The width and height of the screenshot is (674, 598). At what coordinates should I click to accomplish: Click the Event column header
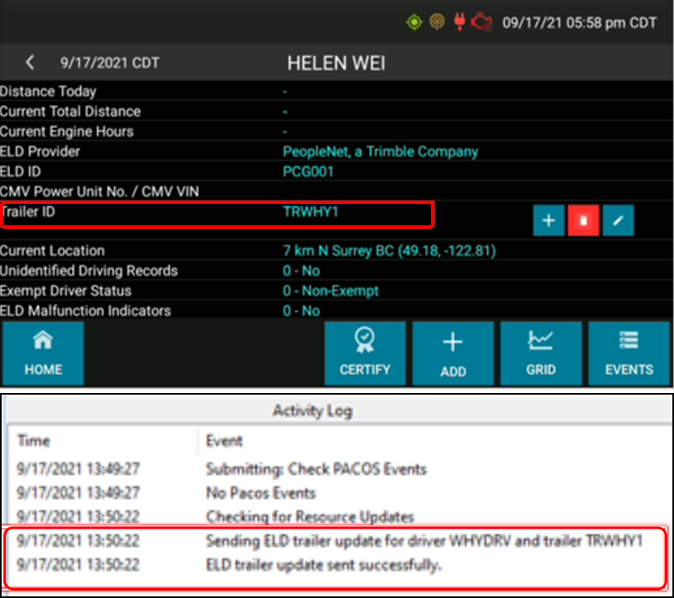[x=224, y=441]
